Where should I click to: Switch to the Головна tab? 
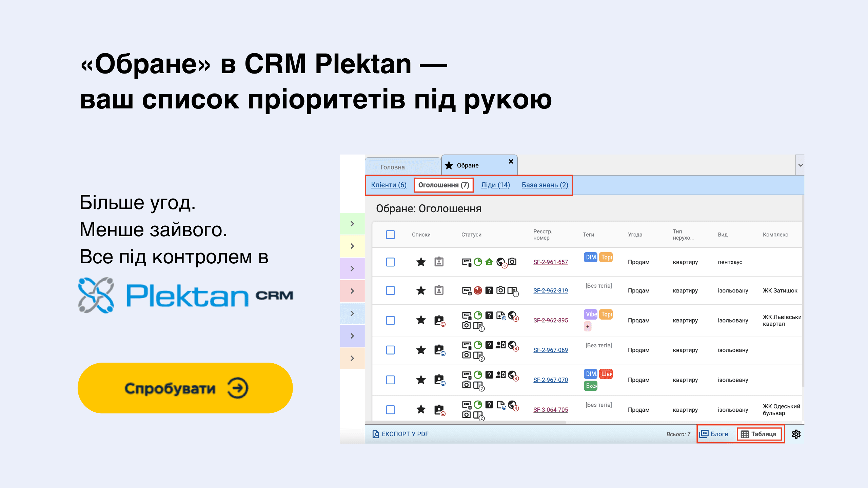(x=393, y=167)
